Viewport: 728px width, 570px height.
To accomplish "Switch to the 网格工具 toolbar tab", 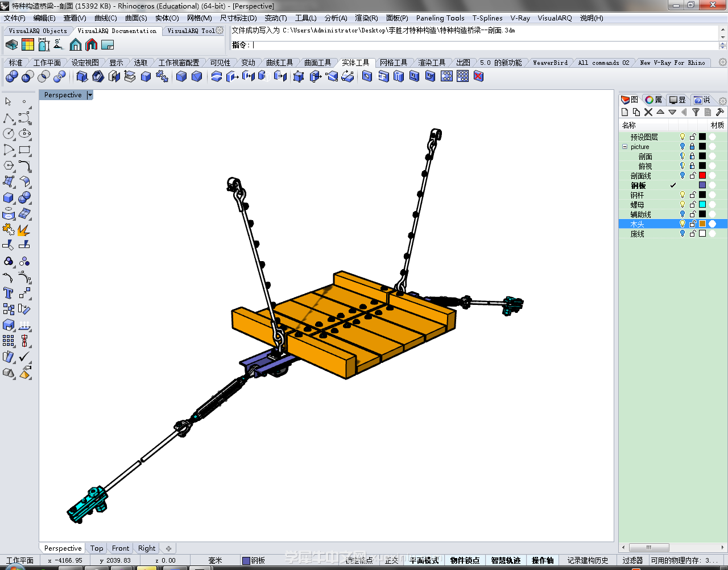I will tap(394, 63).
